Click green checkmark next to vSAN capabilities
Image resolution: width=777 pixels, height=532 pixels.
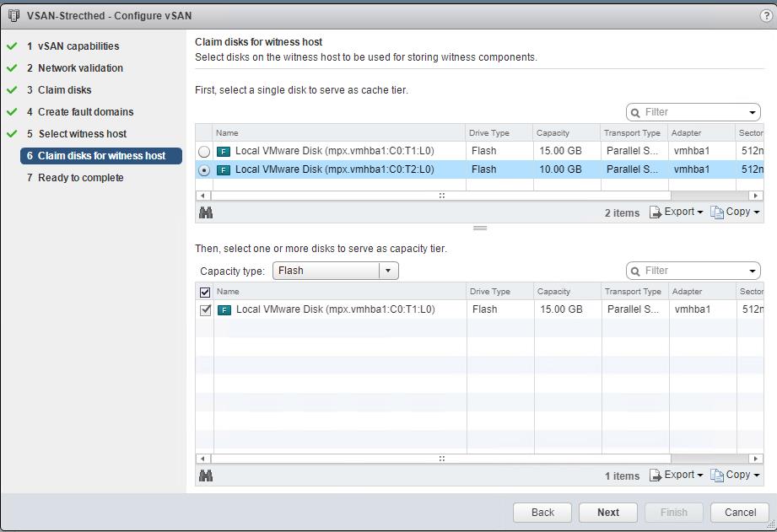click(x=12, y=46)
